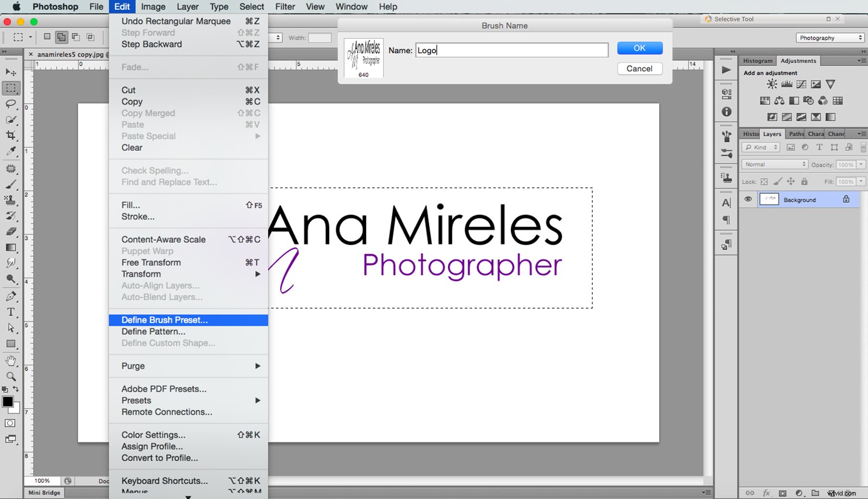Confirm the brush name with OK
The image size is (868, 499).
tap(639, 48)
